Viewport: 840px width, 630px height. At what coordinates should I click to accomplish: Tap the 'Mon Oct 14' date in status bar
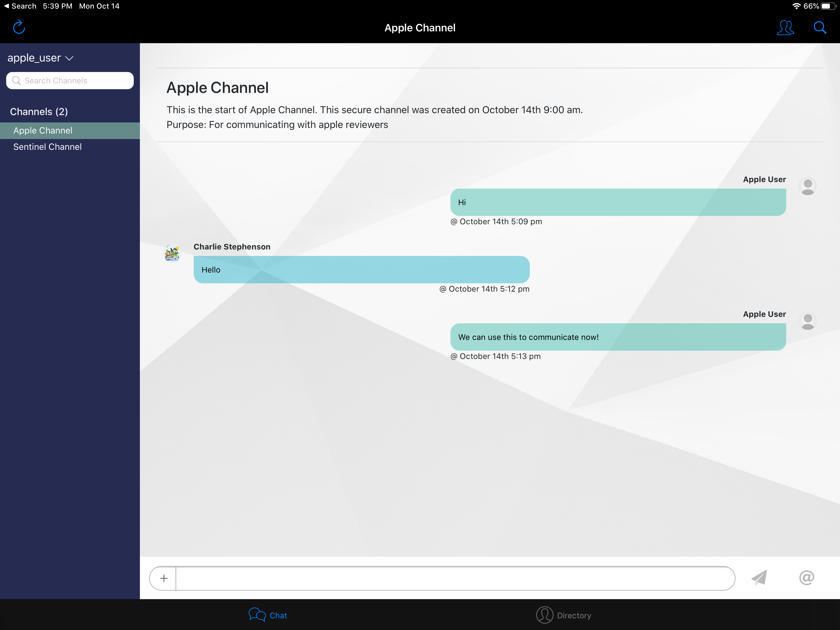point(99,6)
